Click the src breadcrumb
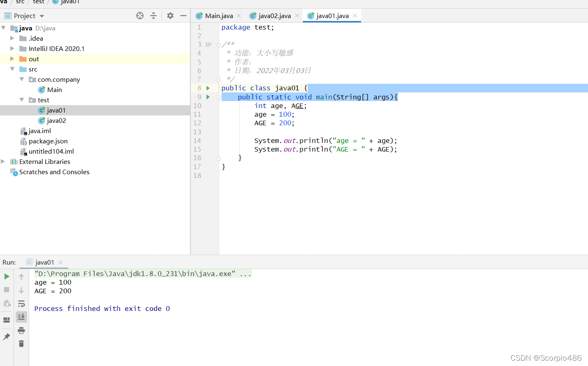 click(x=20, y=2)
